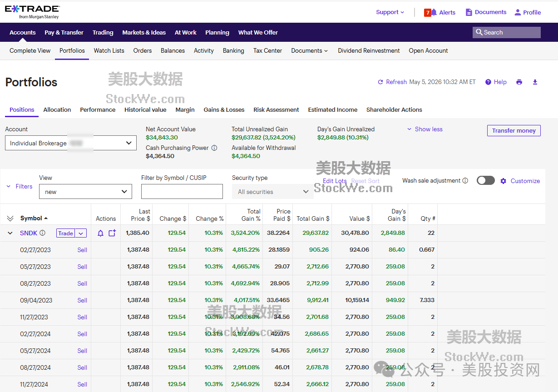This screenshot has width=558, height=392.
Task: Switch to the Allocation tab
Action: (57, 110)
